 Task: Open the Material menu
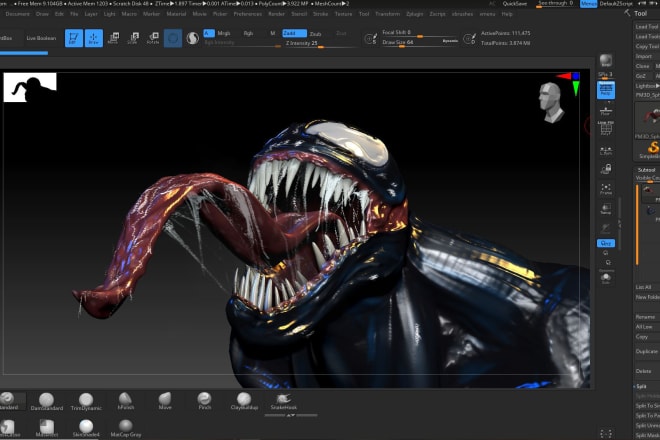(176, 14)
